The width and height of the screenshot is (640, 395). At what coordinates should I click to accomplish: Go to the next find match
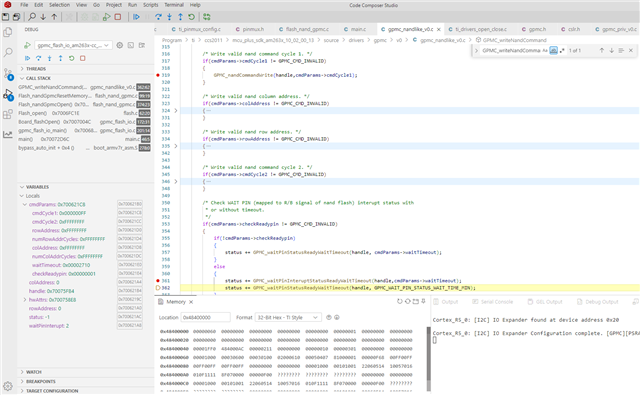pyautogui.click(x=611, y=51)
